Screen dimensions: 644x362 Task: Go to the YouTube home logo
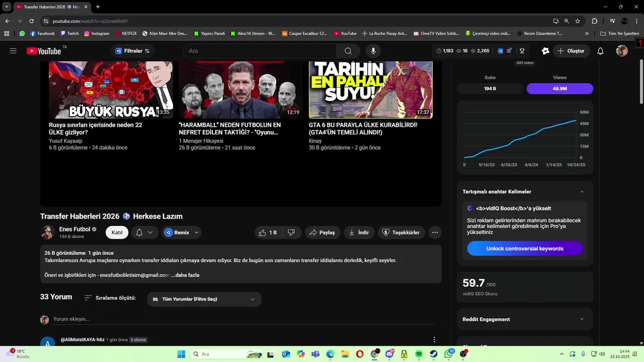(44, 51)
